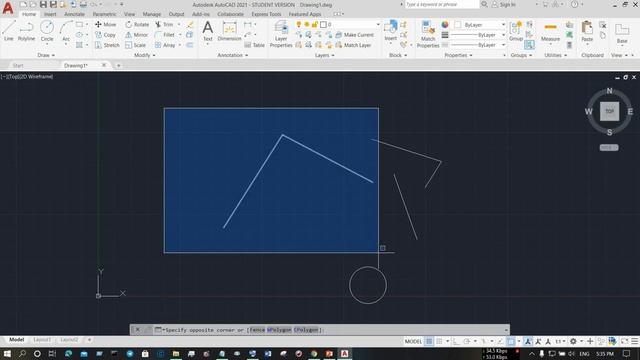This screenshot has height=360, width=640.
Task: Expand the Utilities panel
Action: pos(556,55)
